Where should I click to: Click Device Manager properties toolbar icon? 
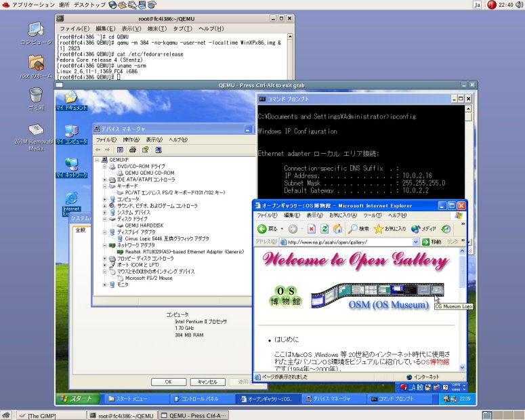pyautogui.click(x=120, y=150)
